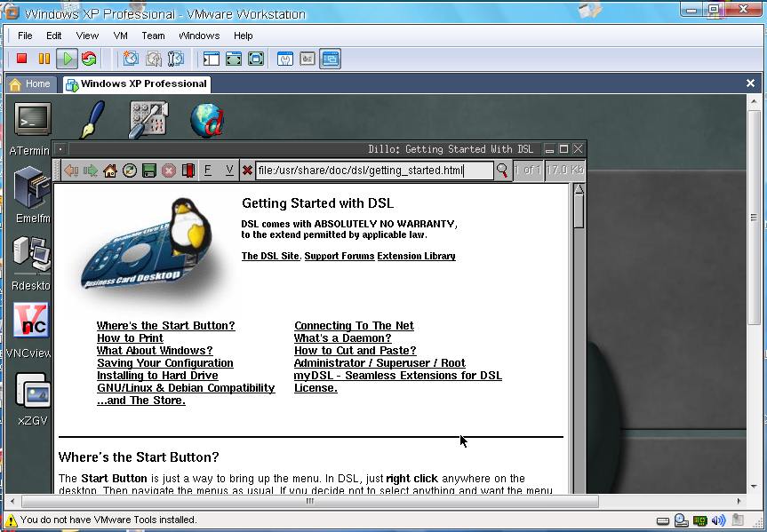Viewport: 767px width, 532px height.
Task: Open the File menu in VMware
Action: [25, 36]
